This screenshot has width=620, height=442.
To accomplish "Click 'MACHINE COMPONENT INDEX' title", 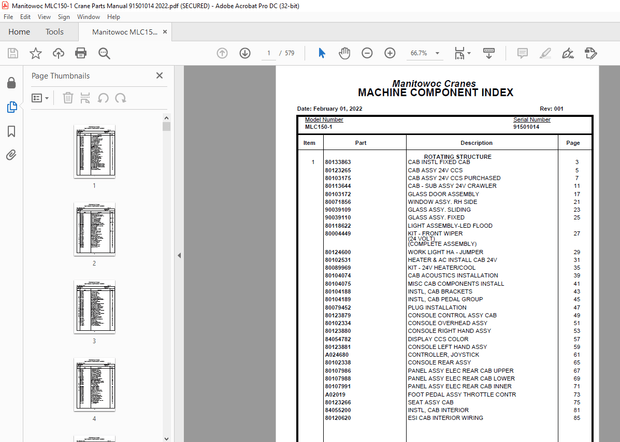I will pyautogui.click(x=435, y=93).
